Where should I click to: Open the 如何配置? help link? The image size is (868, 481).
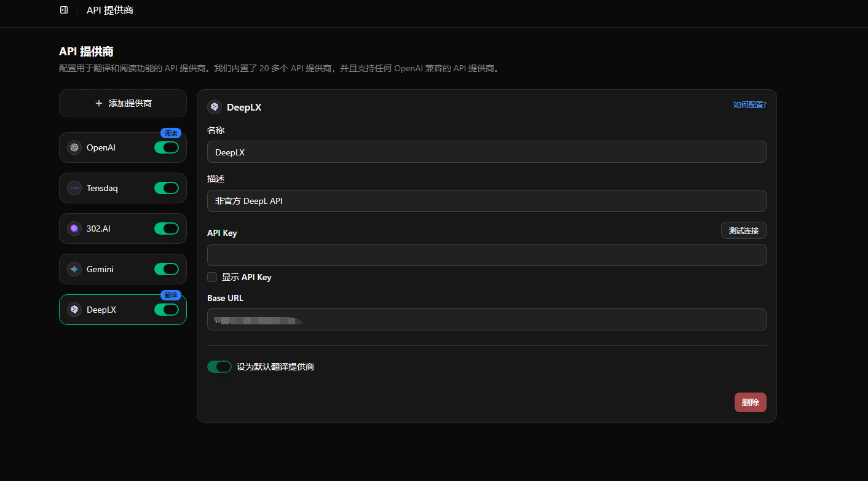tap(749, 105)
